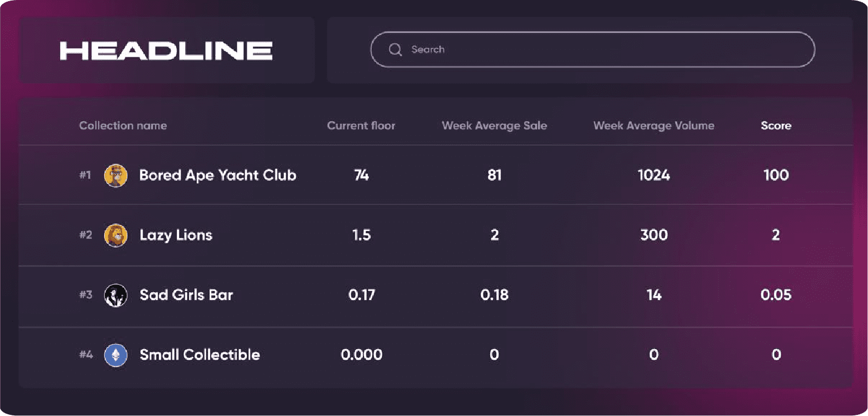Click the Sad Girls Bar avatar
This screenshot has width=868, height=416.
click(115, 295)
